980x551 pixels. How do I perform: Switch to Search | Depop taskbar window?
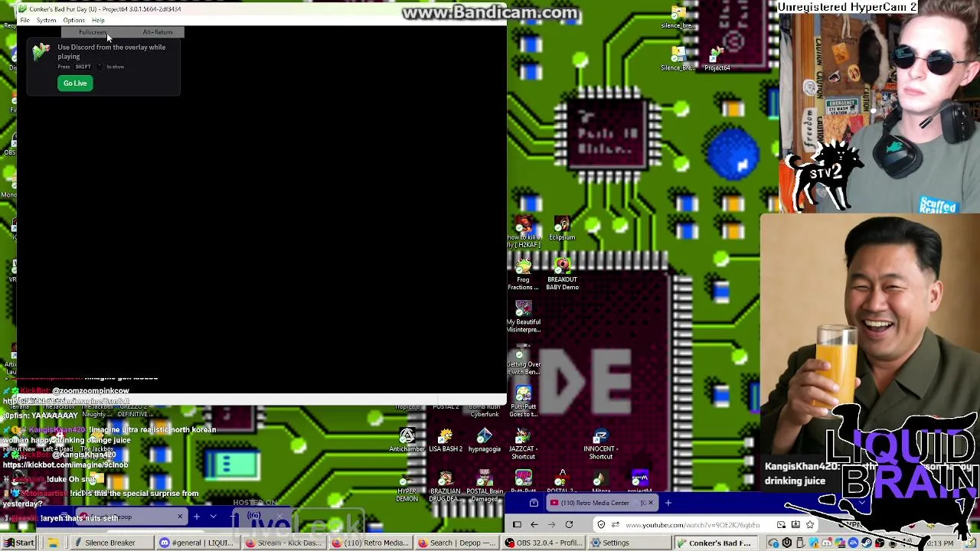coord(456,543)
